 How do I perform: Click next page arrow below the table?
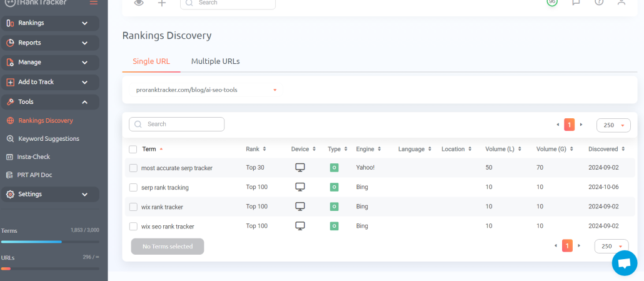coord(579,246)
